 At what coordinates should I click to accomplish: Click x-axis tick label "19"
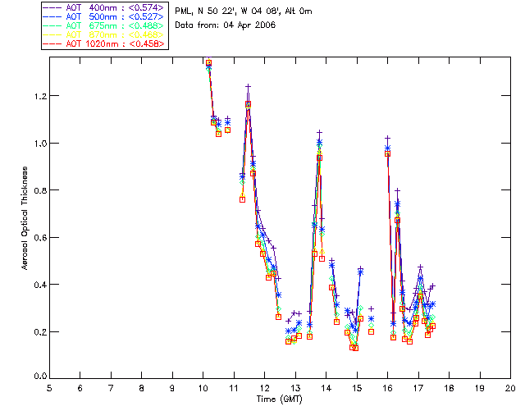(x=480, y=388)
